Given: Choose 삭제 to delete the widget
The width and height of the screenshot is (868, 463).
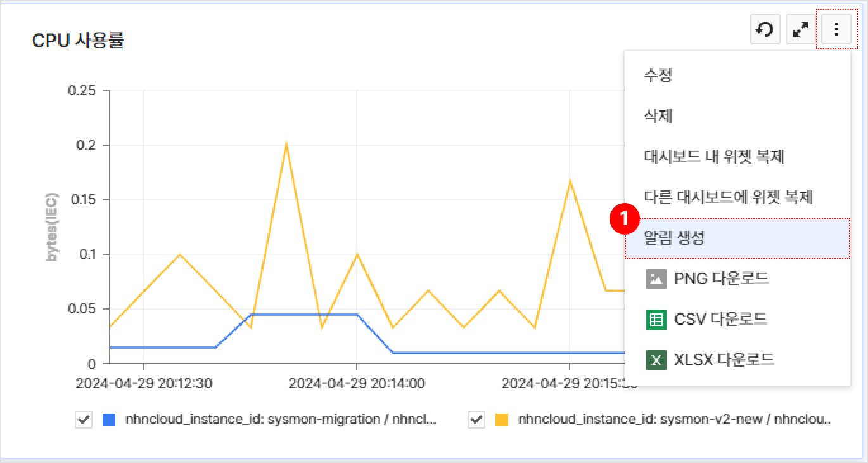Looking at the screenshot, I should (658, 116).
